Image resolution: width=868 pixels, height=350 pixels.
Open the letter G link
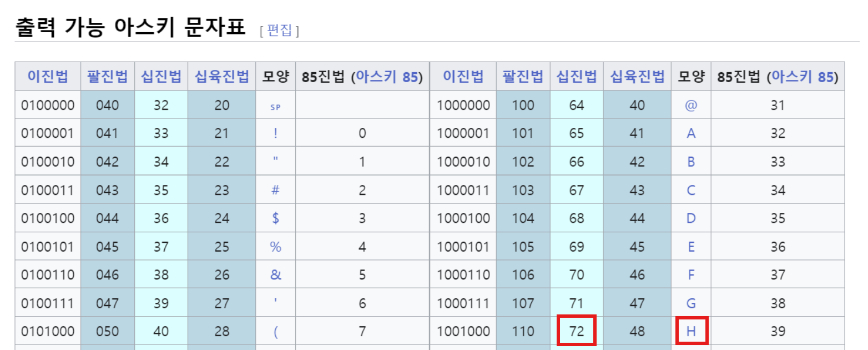point(691,303)
